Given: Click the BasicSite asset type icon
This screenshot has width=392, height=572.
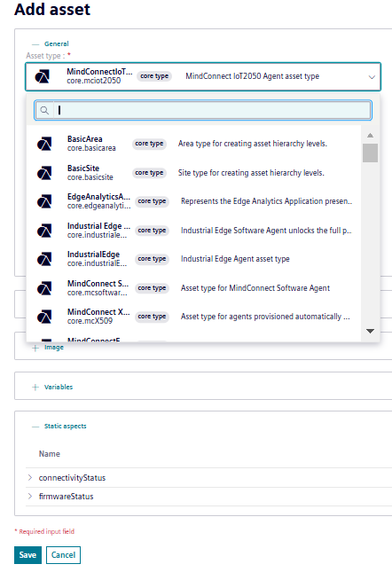Looking at the screenshot, I should click(44, 173).
